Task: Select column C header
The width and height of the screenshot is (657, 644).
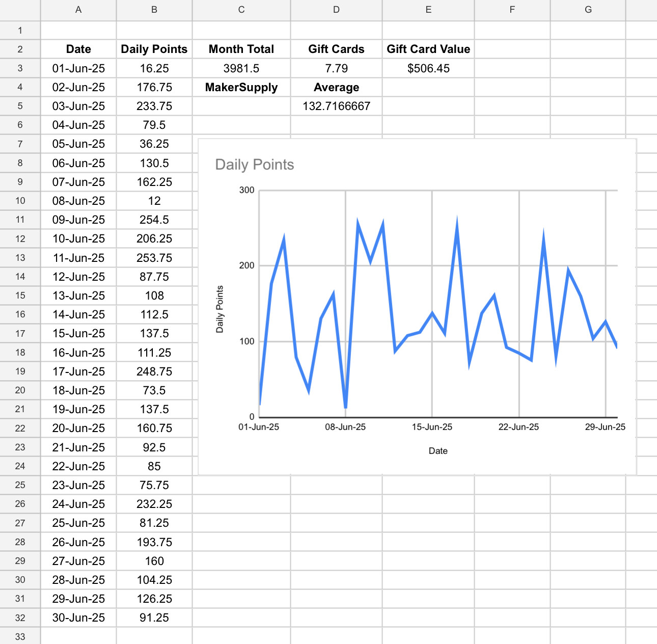Action: [241, 10]
